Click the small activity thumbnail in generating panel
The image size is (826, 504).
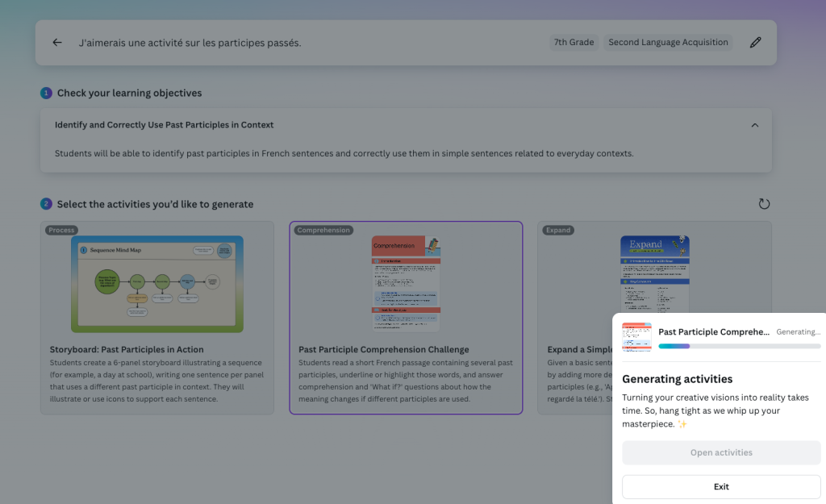point(636,337)
